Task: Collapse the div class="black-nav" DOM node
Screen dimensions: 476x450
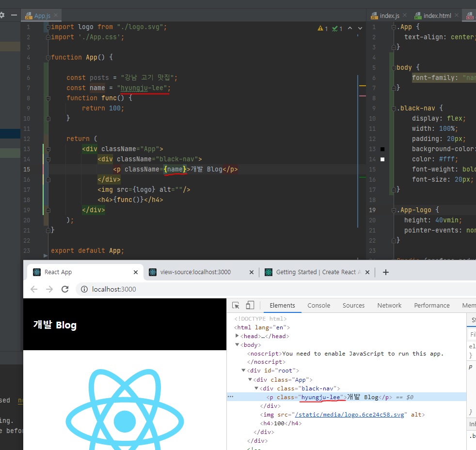Action: coord(256,388)
